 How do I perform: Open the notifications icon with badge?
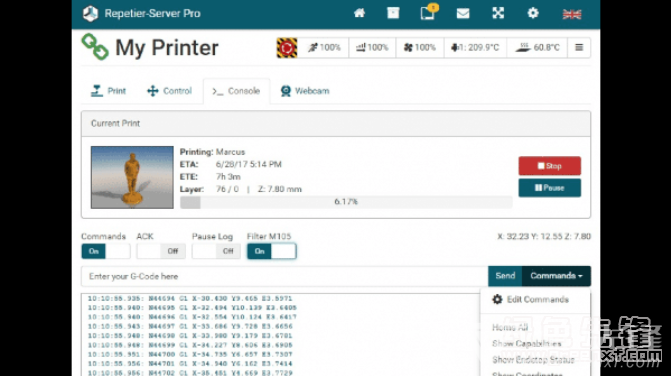[x=428, y=12]
